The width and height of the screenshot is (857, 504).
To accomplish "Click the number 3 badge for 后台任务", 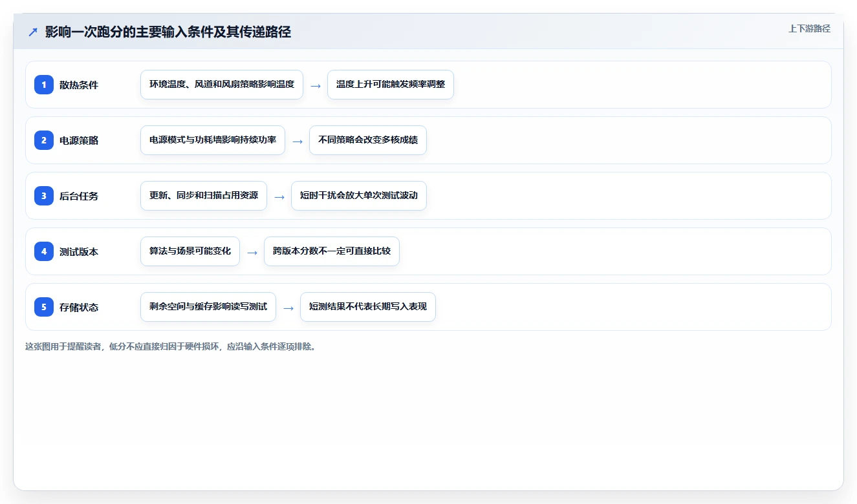I will [x=44, y=196].
